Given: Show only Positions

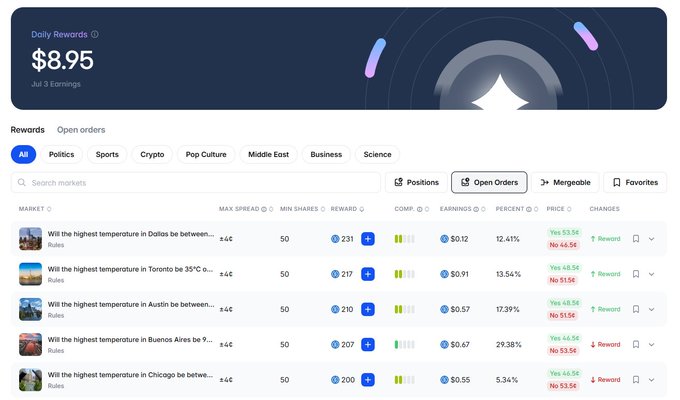Looking at the screenshot, I should [x=416, y=182].
